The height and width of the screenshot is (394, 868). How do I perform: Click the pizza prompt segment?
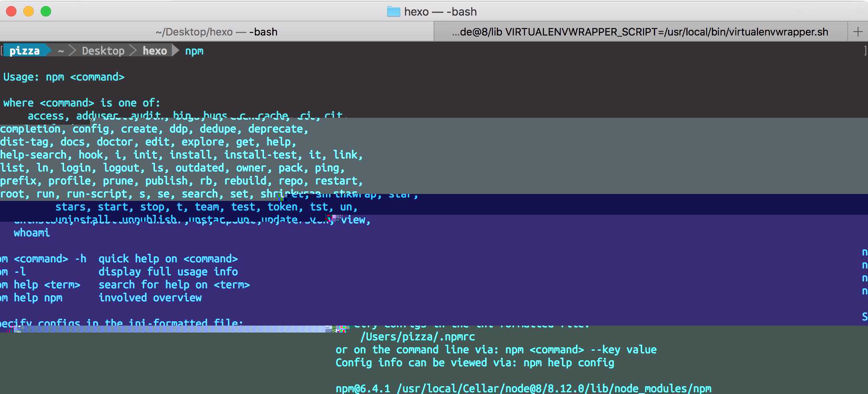[x=25, y=51]
